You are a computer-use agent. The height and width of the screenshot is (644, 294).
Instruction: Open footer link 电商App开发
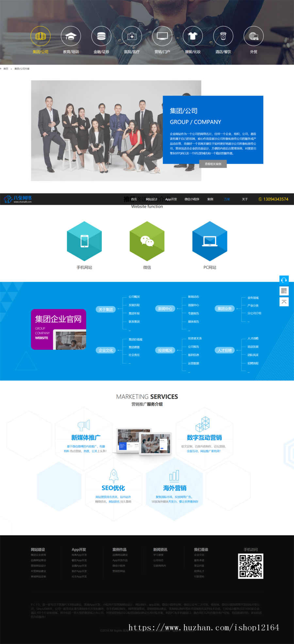(x=79, y=555)
